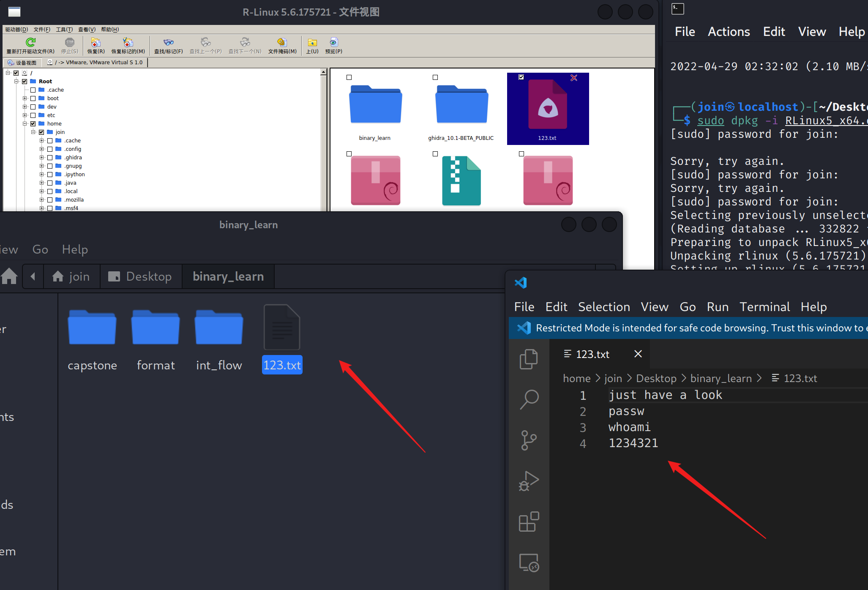Uncheck the join folder checkbox
The height and width of the screenshot is (590, 868).
coord(41,132)
